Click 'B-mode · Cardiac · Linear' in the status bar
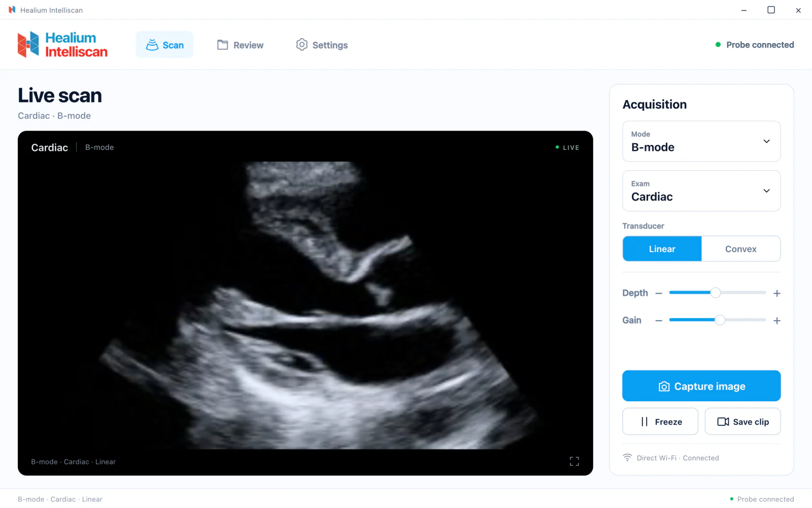The height and width of the screenshot is (508, 812). 60,499
